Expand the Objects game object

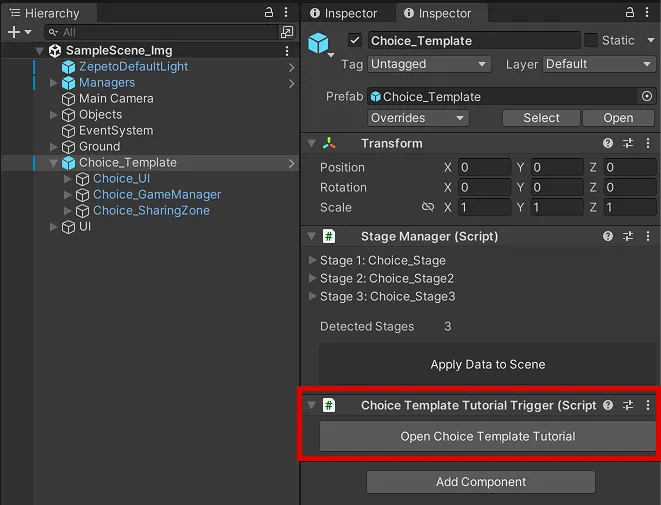(53, 115)
